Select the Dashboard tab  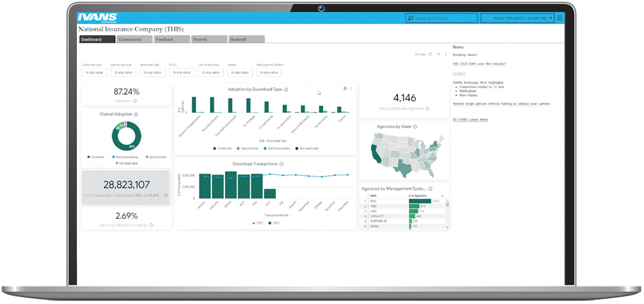coord(97,39)
